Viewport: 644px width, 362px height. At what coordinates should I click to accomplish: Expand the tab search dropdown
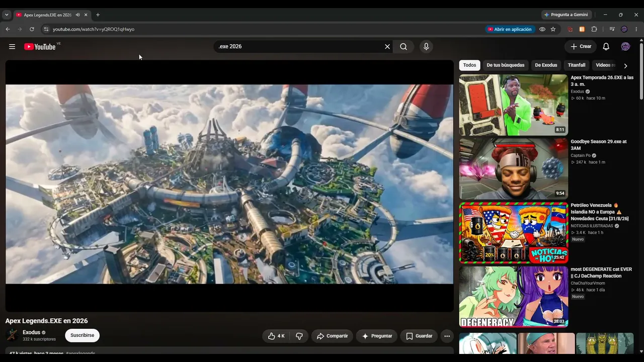7,15
